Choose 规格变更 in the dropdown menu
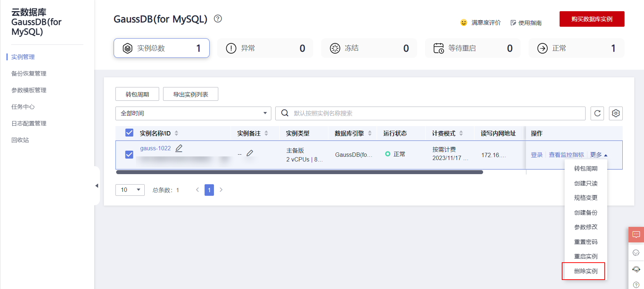The width and height of the screenshot is (644, 289). 586,198
